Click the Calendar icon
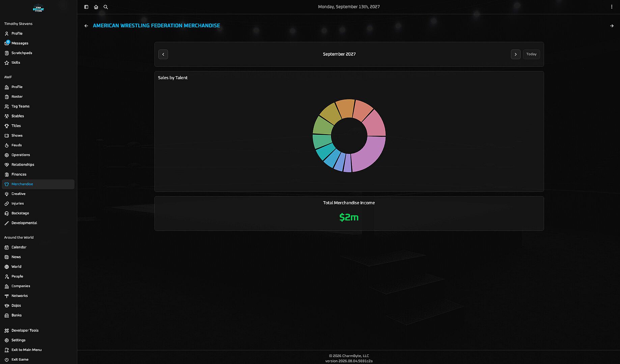 coord(6,247)
